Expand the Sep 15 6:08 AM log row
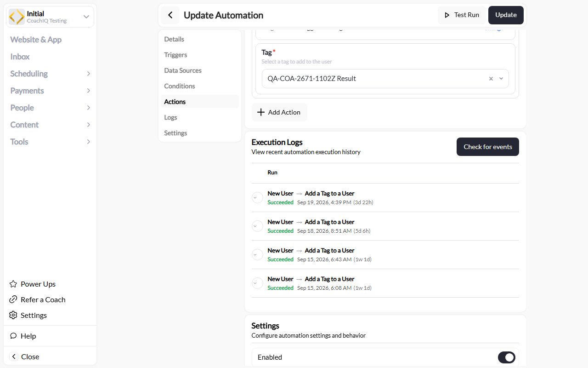This screenshot has width=588, height=368. coord(257,283)
